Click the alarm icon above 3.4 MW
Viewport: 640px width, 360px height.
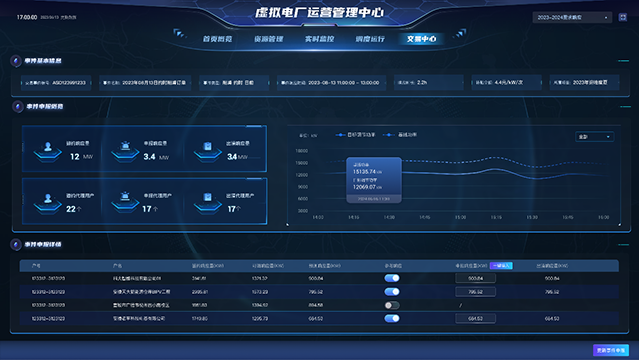click(x=125, y=149)
